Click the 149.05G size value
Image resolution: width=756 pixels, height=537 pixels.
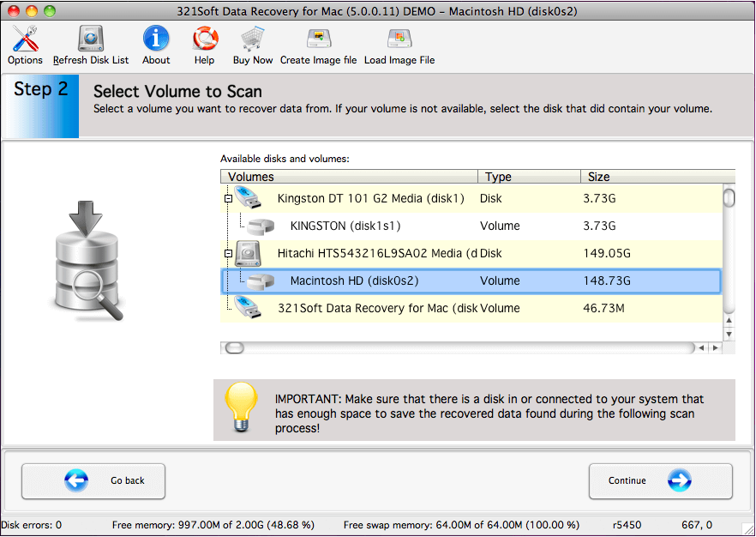coord(607,253)
